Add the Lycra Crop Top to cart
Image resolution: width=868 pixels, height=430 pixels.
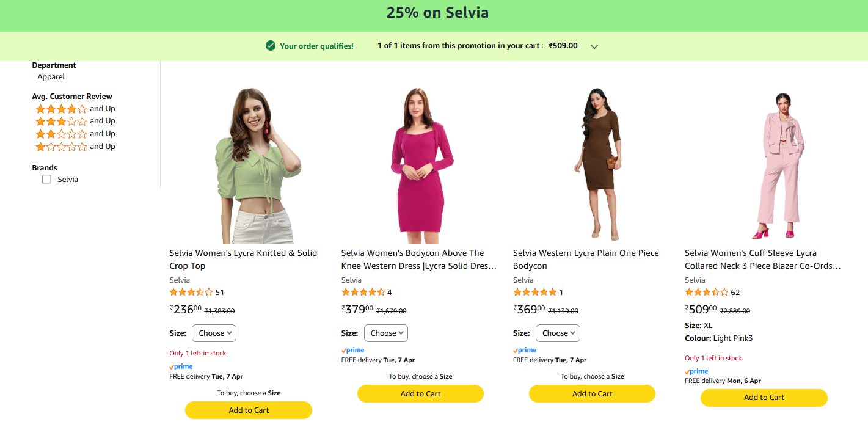(x=249, y=410)
